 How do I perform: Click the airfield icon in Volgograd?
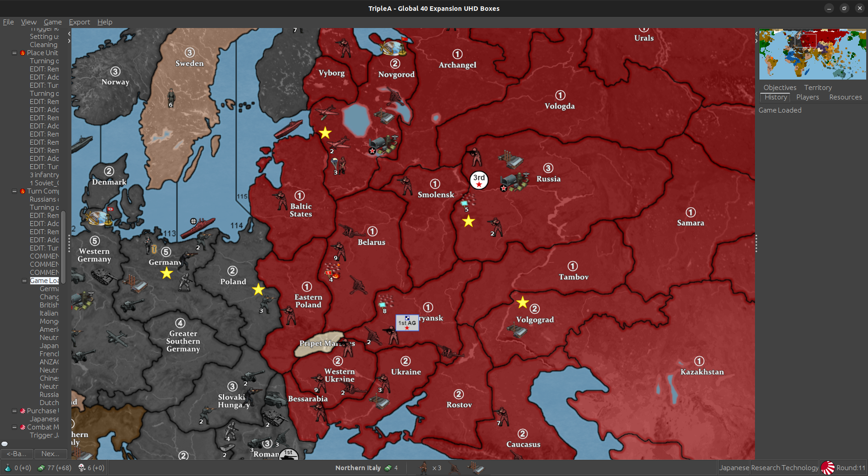tap(516, 331)
